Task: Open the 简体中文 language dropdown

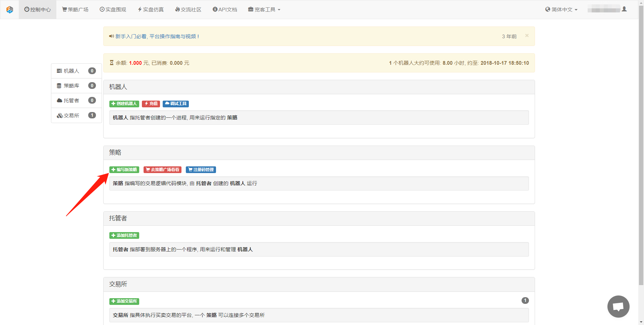Action: (x=561, y=10)
